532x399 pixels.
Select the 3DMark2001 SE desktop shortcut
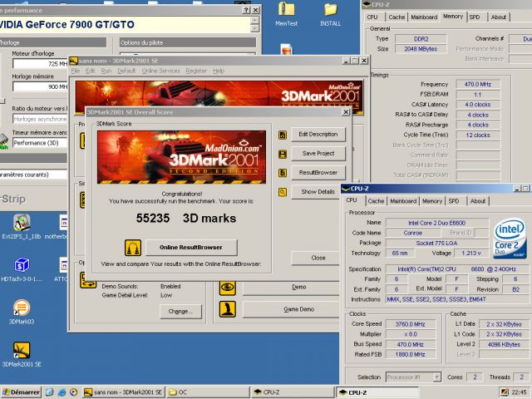[22, 355]
